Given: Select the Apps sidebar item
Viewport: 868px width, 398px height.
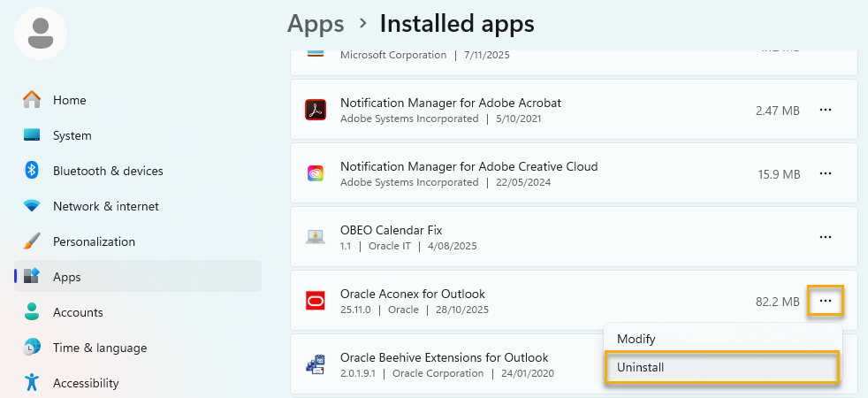Looking at the screenshot, I should (x=66, y=277).
